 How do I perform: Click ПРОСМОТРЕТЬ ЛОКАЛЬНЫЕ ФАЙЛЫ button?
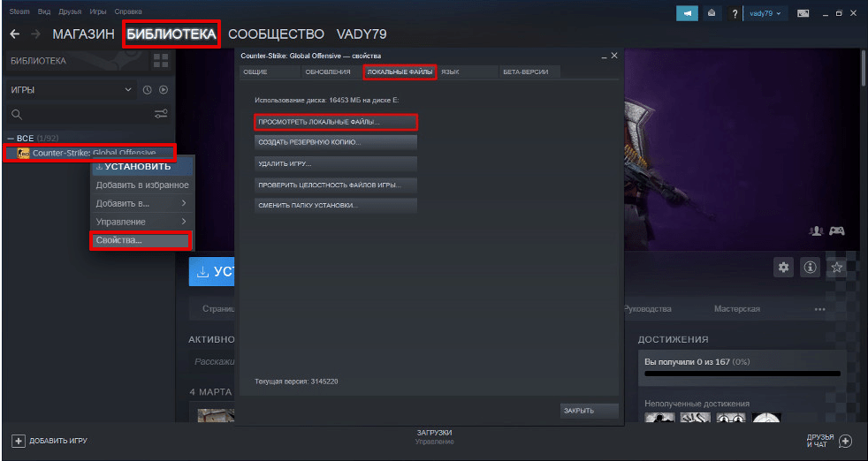[335, 121]
